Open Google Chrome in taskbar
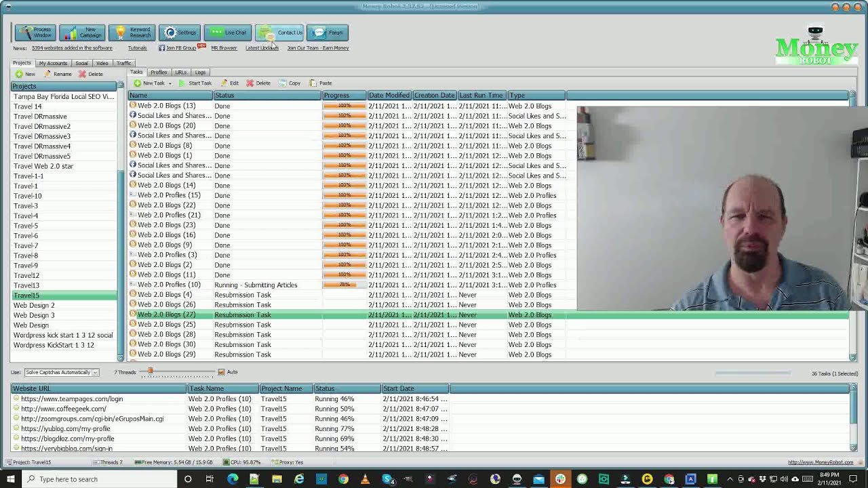The width and height of the screenshot is (868, 488). 343,479
